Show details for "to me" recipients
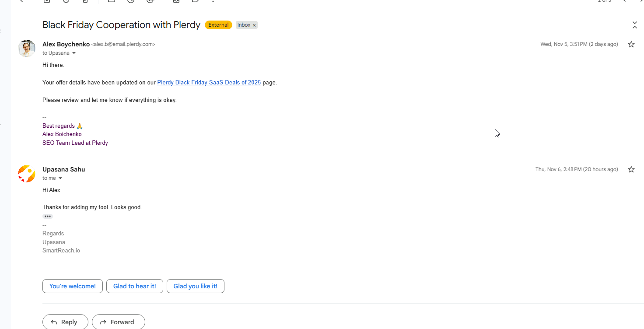Image resolution: width=644 pixels, height=329 pixels. 60,178
